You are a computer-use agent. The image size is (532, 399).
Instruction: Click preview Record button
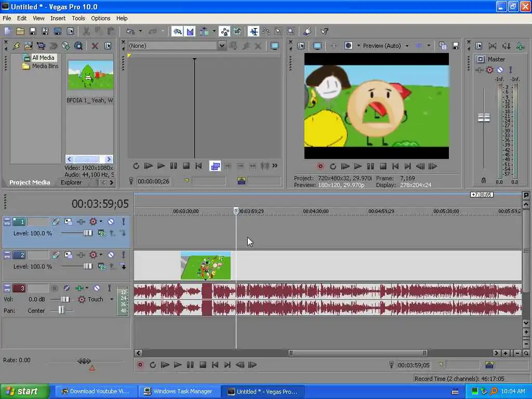click(x=320, y=166)
